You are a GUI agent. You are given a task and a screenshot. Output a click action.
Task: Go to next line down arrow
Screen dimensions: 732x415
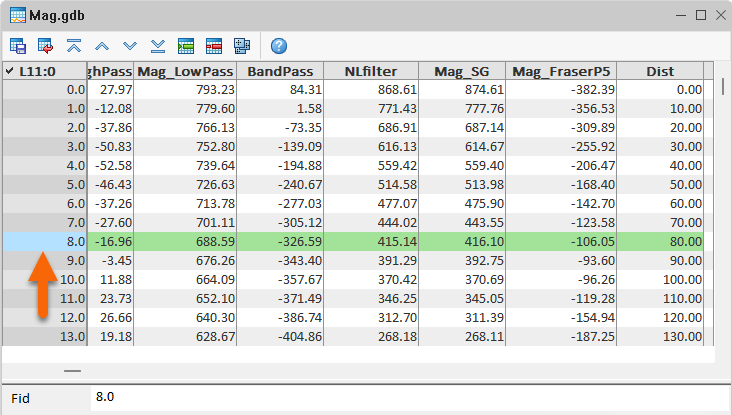[130, 46]
